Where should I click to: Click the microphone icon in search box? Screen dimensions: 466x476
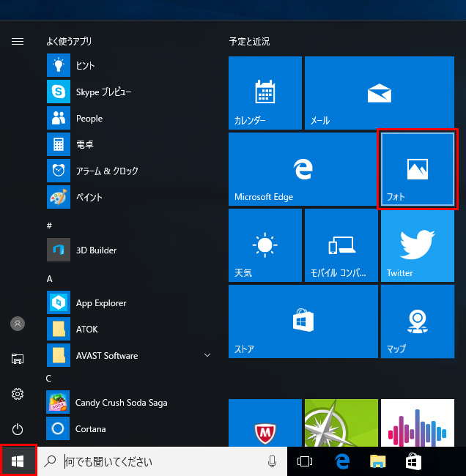(x=273, y=461)
